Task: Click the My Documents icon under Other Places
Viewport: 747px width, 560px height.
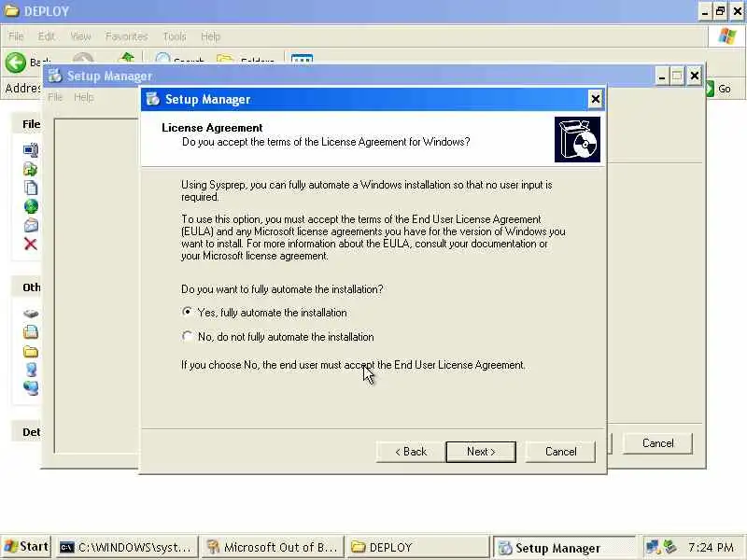Action: point(31,332)
